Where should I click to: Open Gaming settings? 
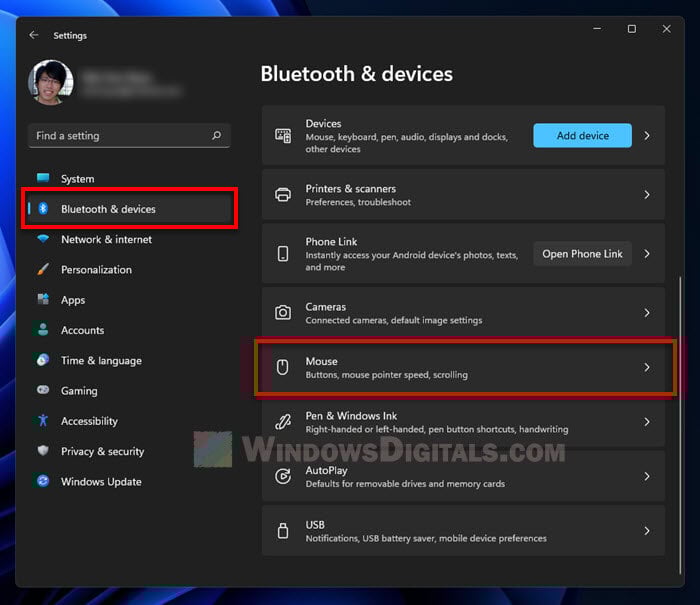[129, 391]
